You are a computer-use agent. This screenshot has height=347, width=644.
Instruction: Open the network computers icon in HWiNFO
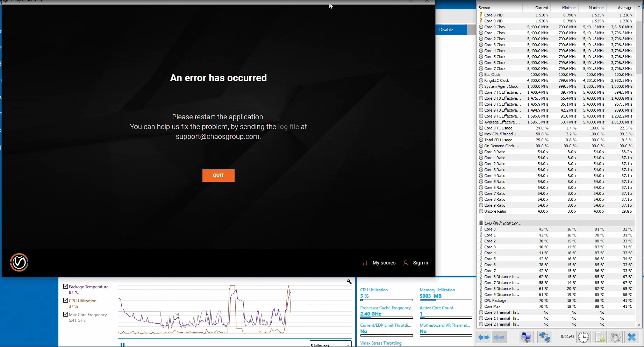coord(544,338)
